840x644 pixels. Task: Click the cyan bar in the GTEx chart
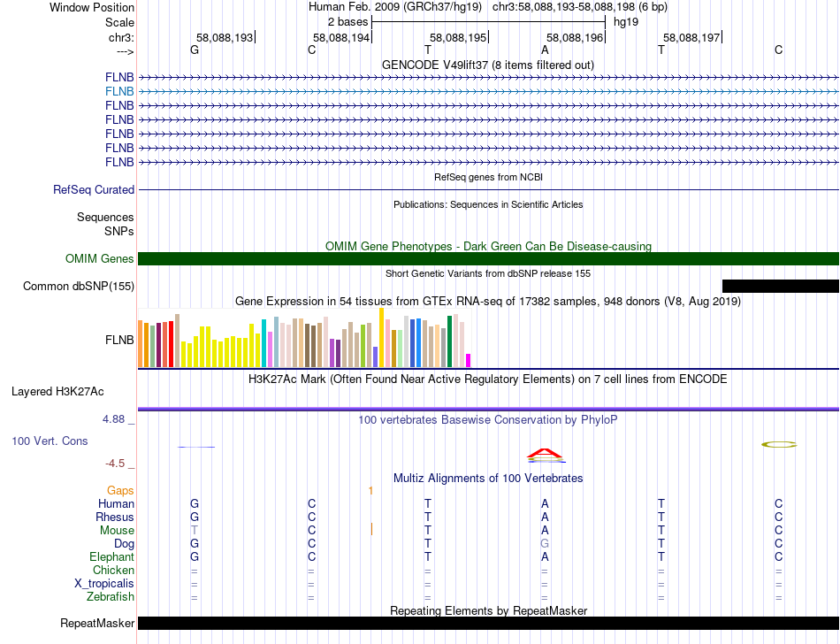(x=263, y=343)
